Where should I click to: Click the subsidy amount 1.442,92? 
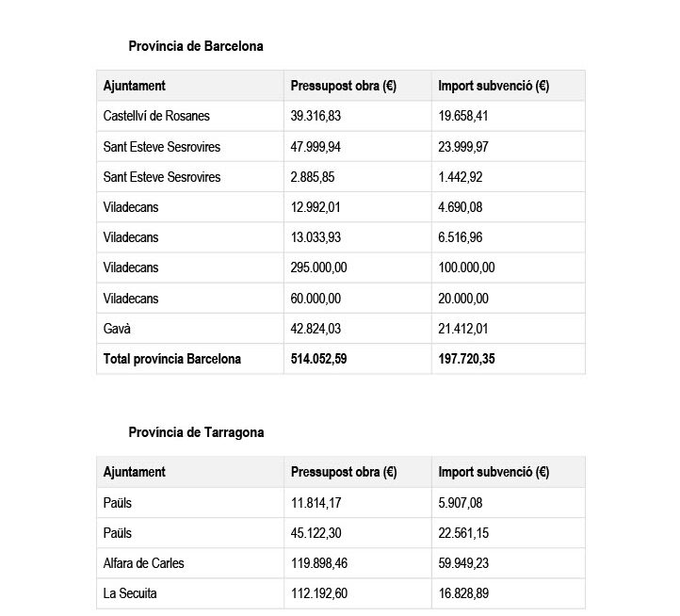(461, 177)
